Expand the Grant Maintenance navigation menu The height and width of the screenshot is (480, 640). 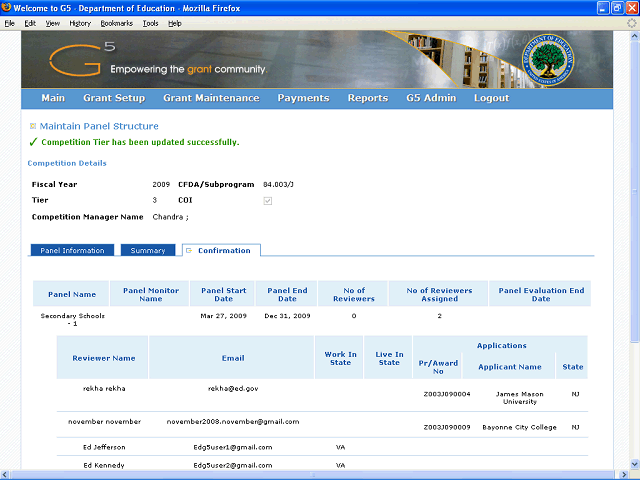point(211,98)
